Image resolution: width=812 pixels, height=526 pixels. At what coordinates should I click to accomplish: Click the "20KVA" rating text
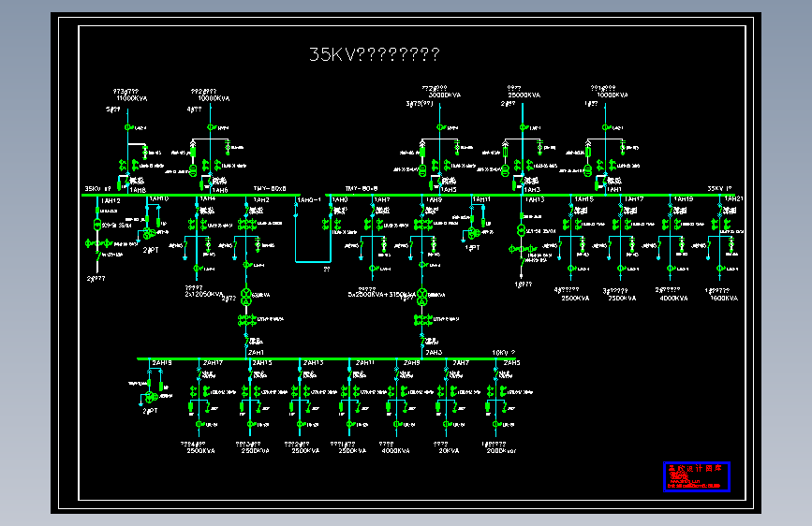click(449, 451)
